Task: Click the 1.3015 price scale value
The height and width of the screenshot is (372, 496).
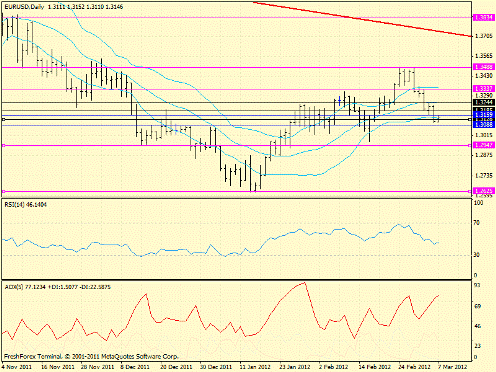Action: pyautogui.click(x=483, y=135)
